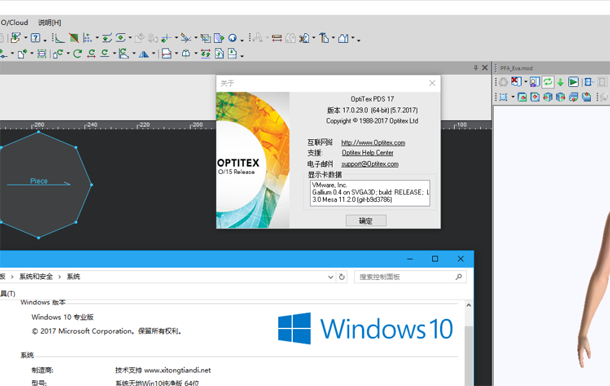
Task: Click the magnifier search icon in Control Panel
Action: pos(459,277)
